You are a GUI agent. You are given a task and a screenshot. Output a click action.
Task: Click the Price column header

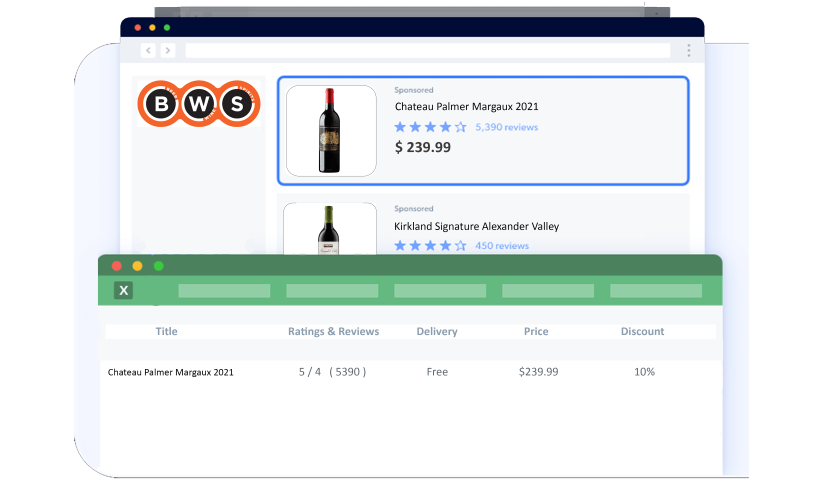[x=536, y=332]
